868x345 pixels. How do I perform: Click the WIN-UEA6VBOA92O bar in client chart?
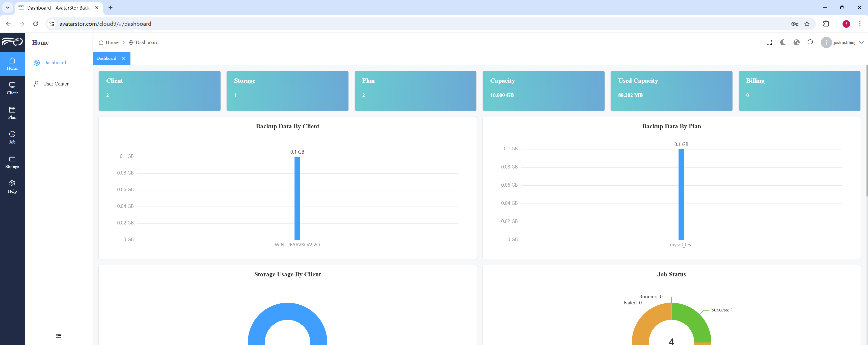pyautogui.click(x=297, y=198)
